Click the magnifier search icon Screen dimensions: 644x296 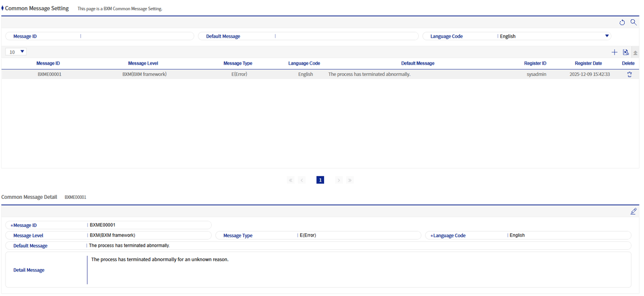tap(633, 22)
